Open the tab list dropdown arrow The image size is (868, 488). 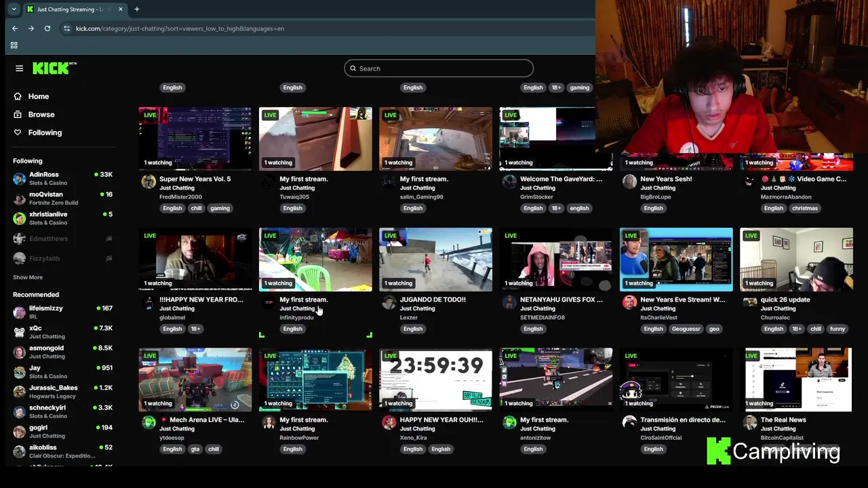[x=14, y=9]
